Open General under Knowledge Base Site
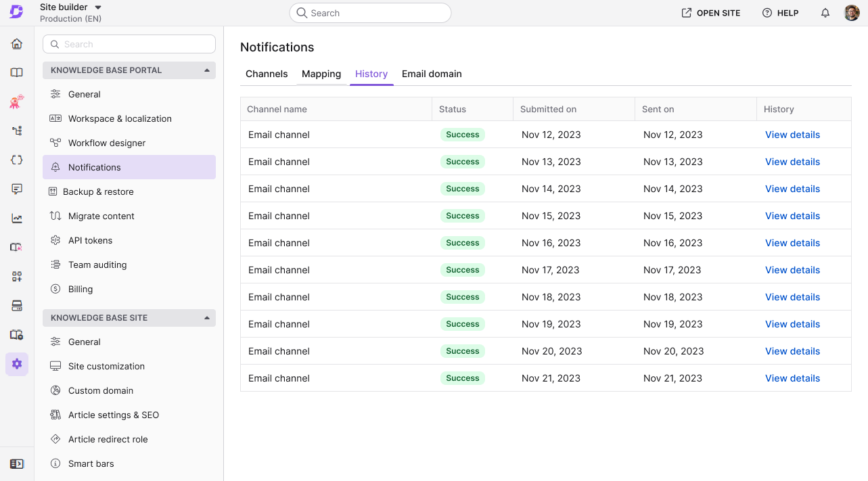The width and height of the screenshot is (868, 481). (x=129, y=342)
